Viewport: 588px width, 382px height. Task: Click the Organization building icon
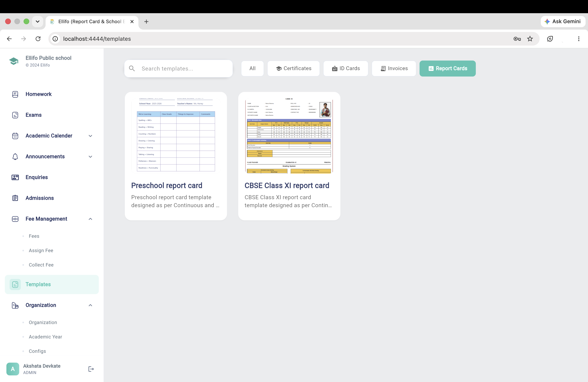coord(15,305)
